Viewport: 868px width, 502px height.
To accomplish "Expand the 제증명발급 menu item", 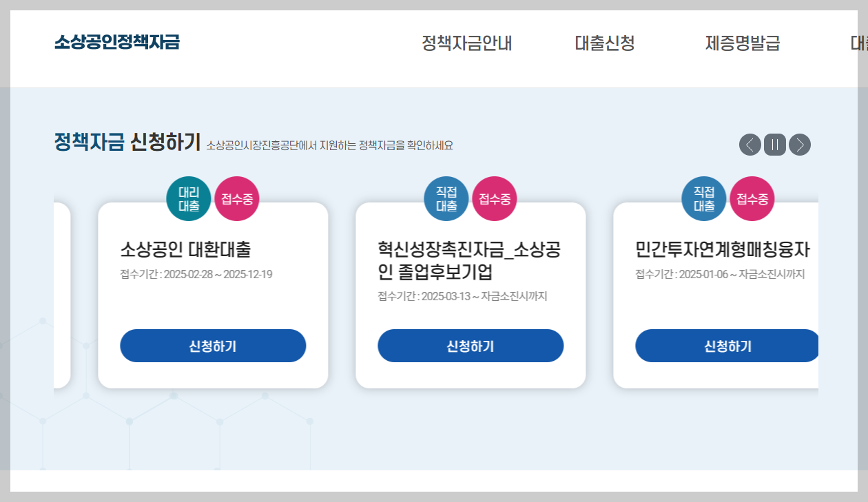I will coord(743,43).
